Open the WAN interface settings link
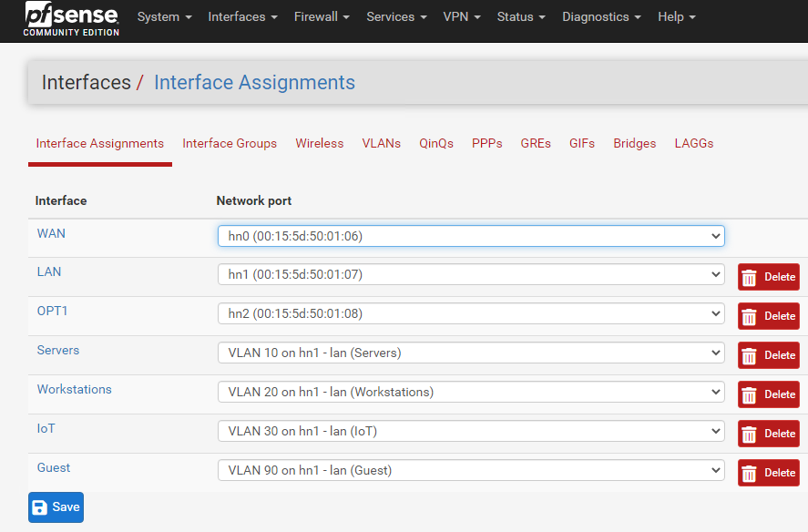 tap(51, 233)
